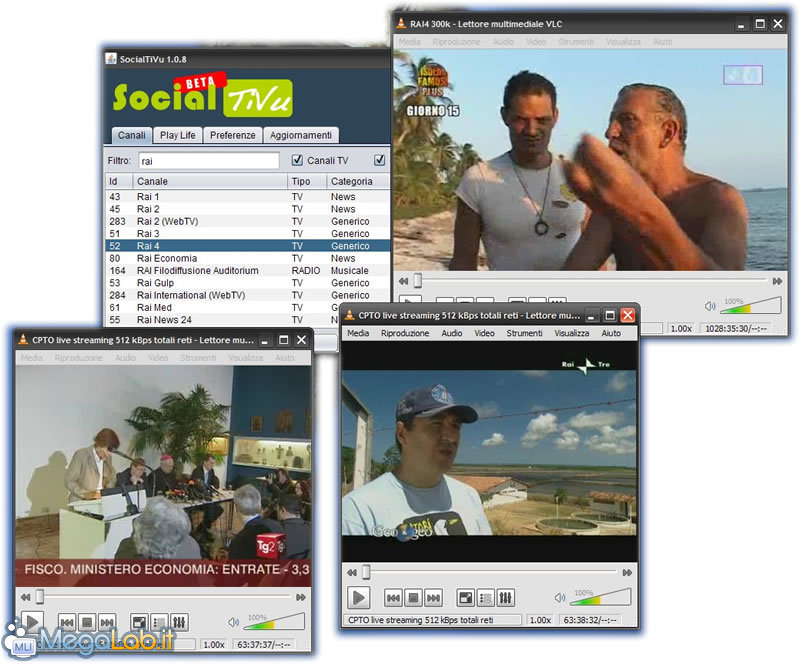Open the Preferenze tab
Screen dimensions: 800x664
pyautogui.click(x=233, y=135)
